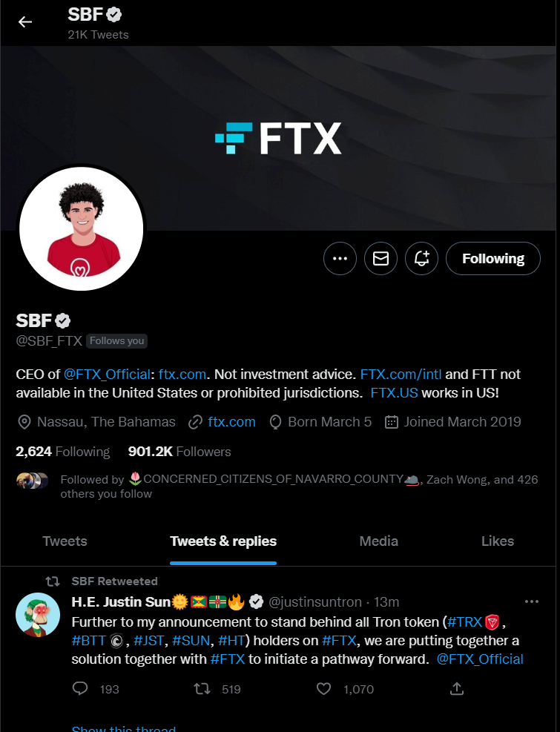Share the tweet using the upload icon
Viewport: 560px width, 732px height.
[x=456, y=688]
